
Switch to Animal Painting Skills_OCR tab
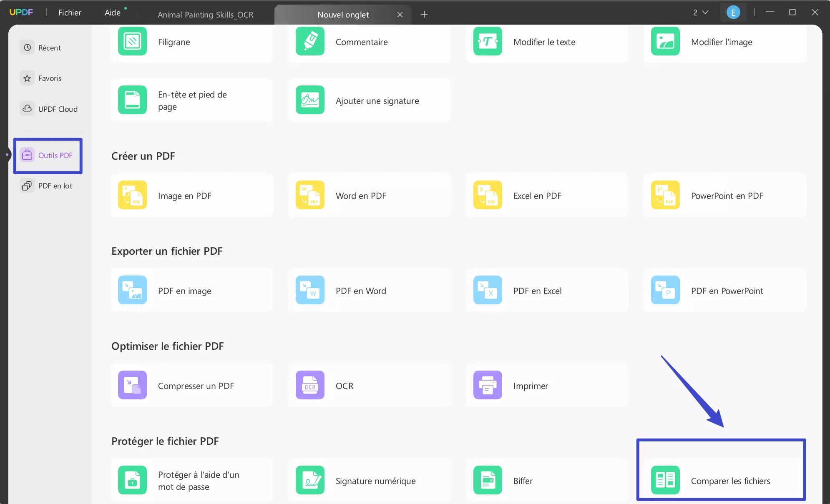(x=206, y=15)
